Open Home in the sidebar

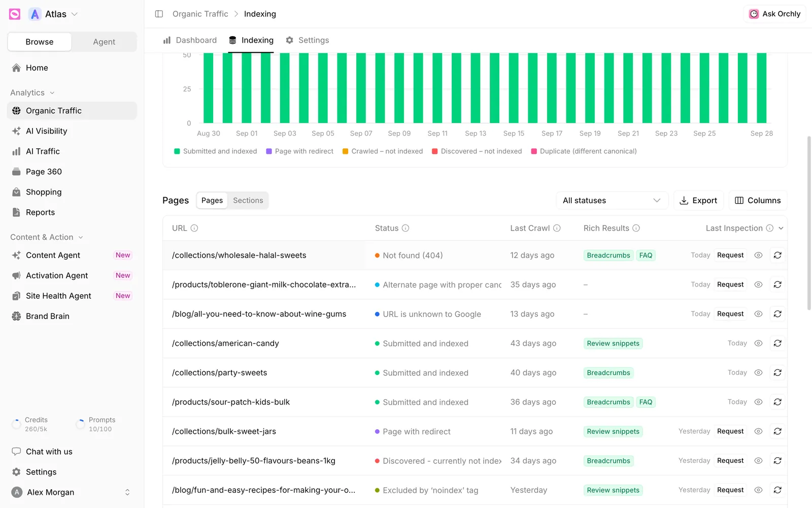72,68
